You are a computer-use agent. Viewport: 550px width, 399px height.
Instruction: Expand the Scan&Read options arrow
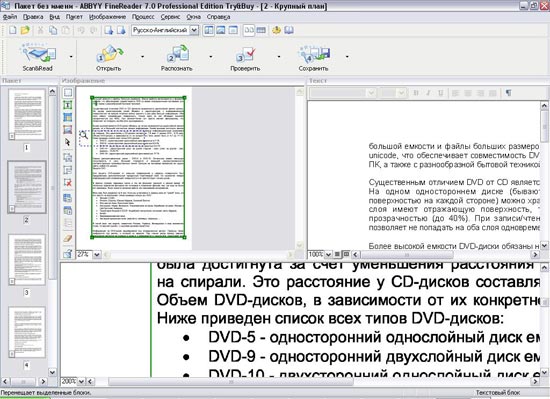coord(71,56)
